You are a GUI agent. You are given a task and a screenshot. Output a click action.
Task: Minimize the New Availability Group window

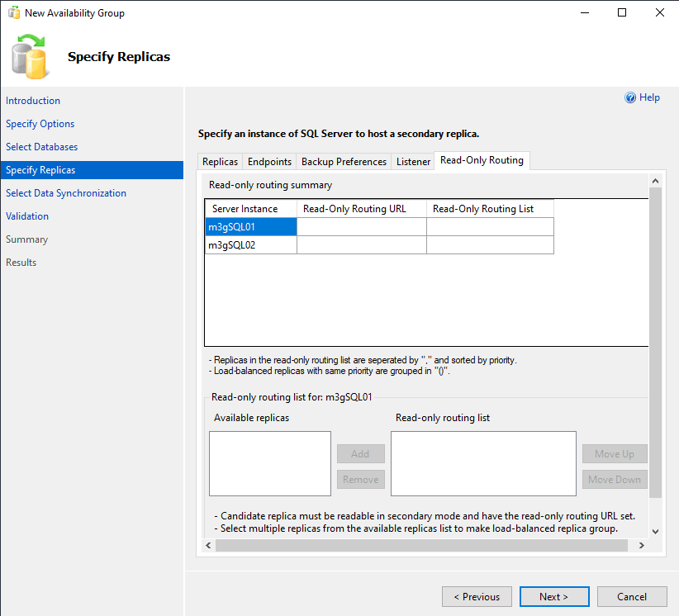tap(585, 12)
